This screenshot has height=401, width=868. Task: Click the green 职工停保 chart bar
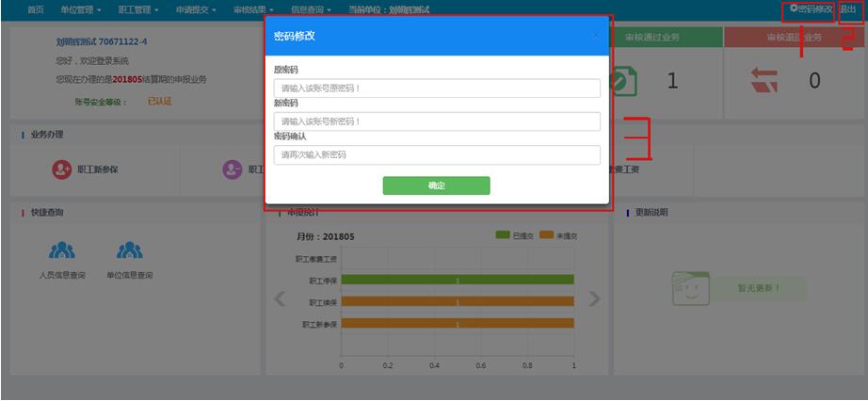pyautogui.click(x=457, y=280)
